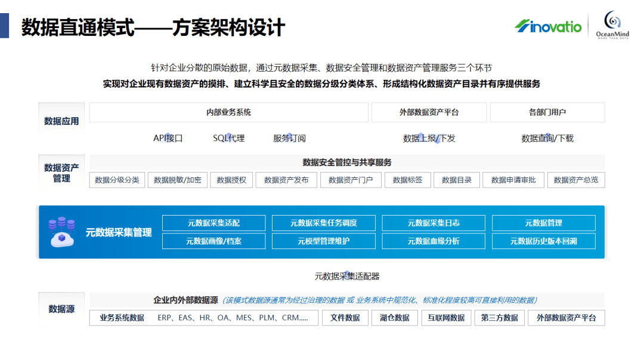
Task: Click the metadata cloud database icon
Action: pyautogui.click(x=62, y=232)
